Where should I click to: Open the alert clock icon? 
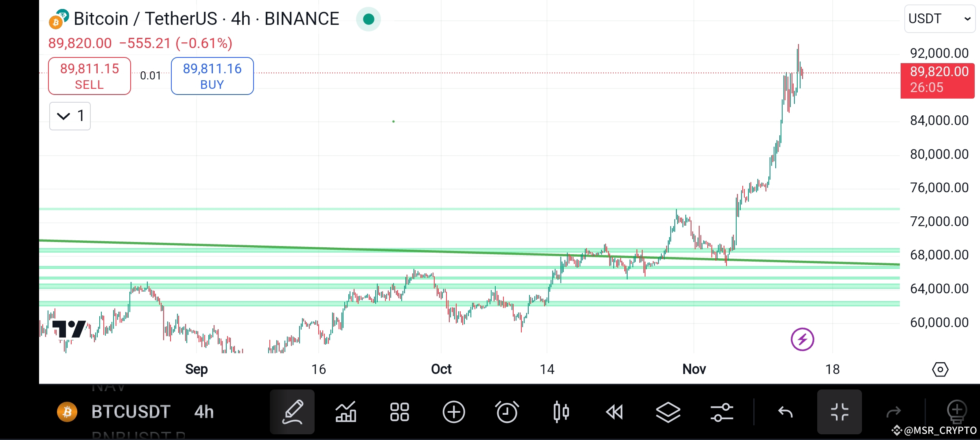(x=507, y=411)
